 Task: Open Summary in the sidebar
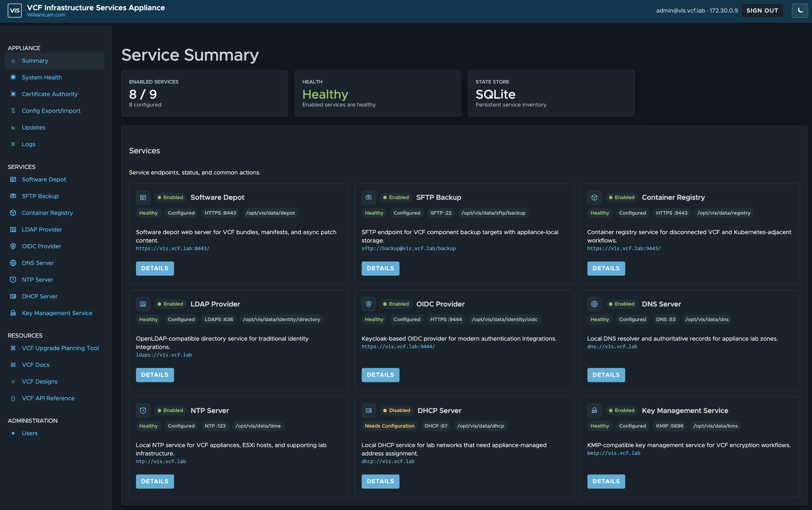(x=54, y=61)
